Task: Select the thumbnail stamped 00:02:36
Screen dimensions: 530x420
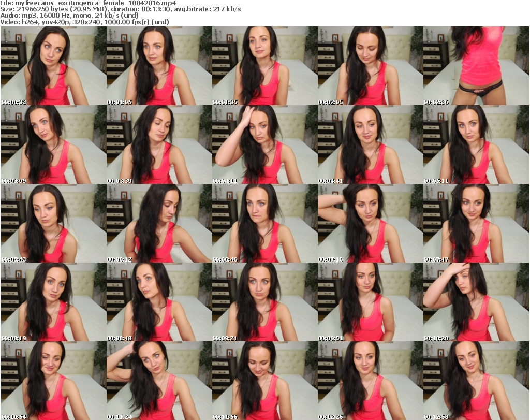Action: tap(476, 66)
